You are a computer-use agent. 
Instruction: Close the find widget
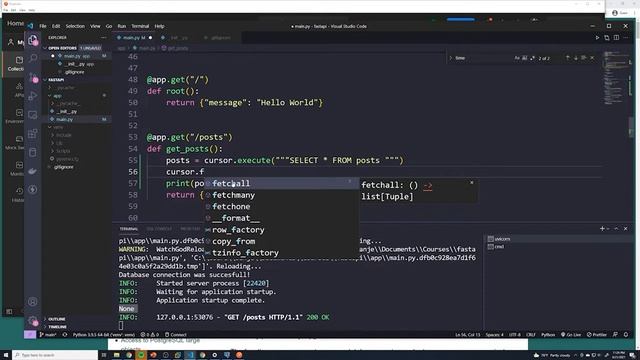point(592,58)
